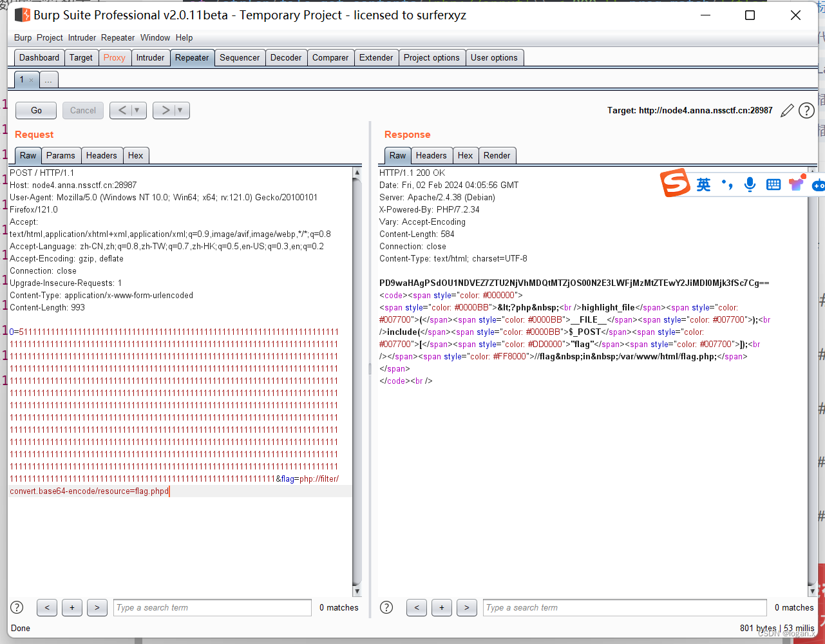Switch to Comparer tab

330,57
